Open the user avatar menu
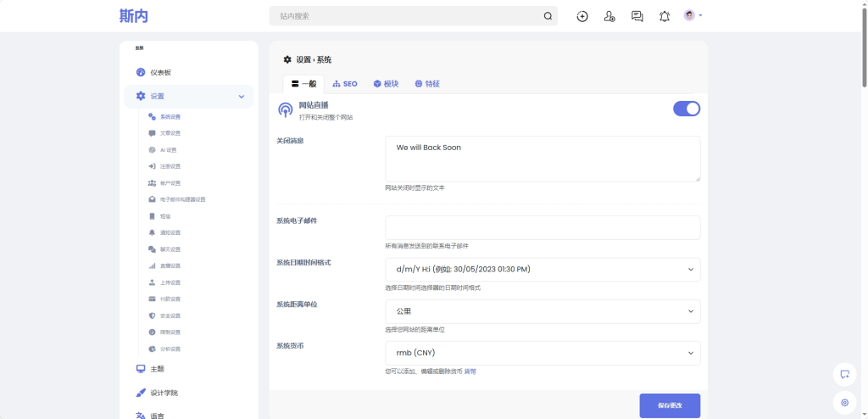 coord(693,15)
